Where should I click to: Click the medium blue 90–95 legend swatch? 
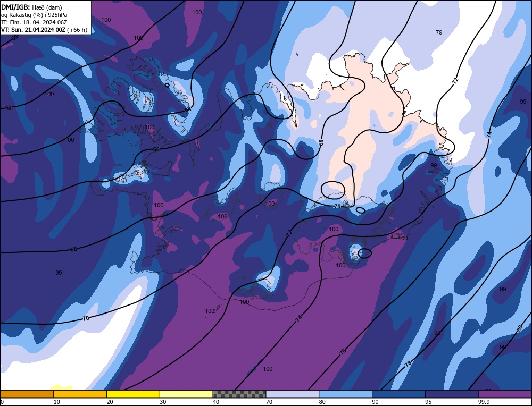tap(398, 394)
